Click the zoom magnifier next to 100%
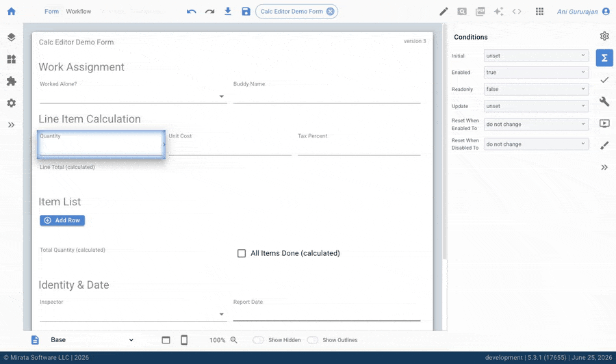 pyautogui.click(x=234, y=340)
